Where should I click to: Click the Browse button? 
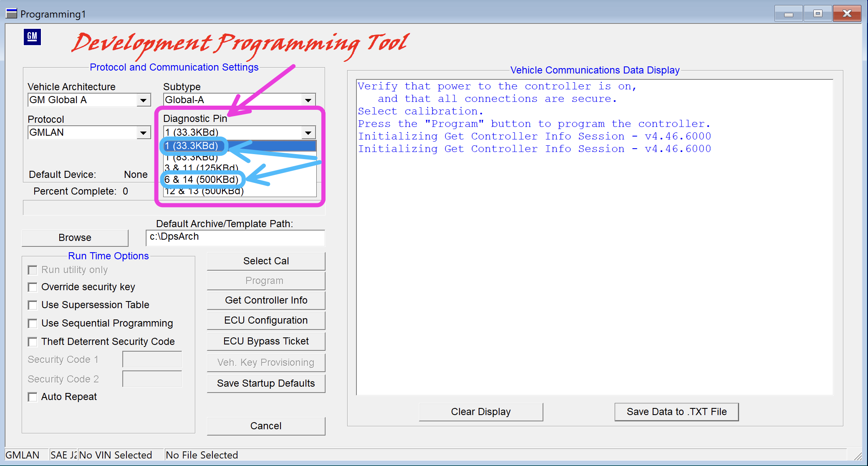(x=75, y=238)
